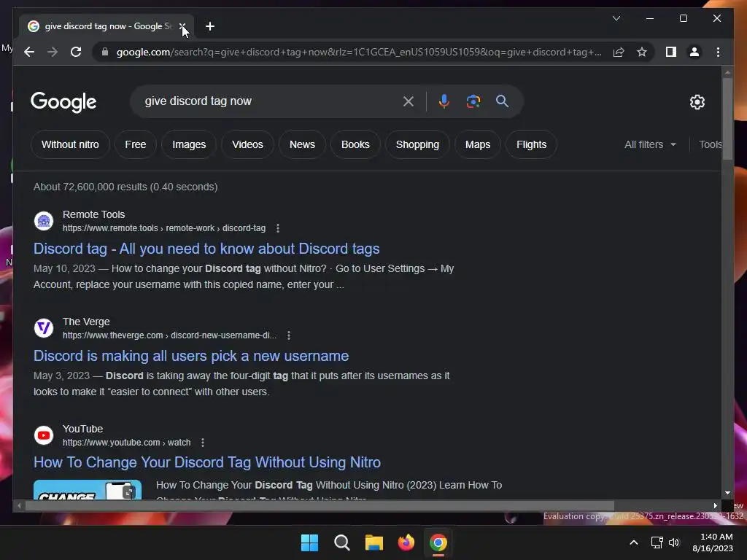Click the vertical scrollbar thumb
Image resolution: width=747 pixels, height=560 pixels.
[x=727, y=119]
